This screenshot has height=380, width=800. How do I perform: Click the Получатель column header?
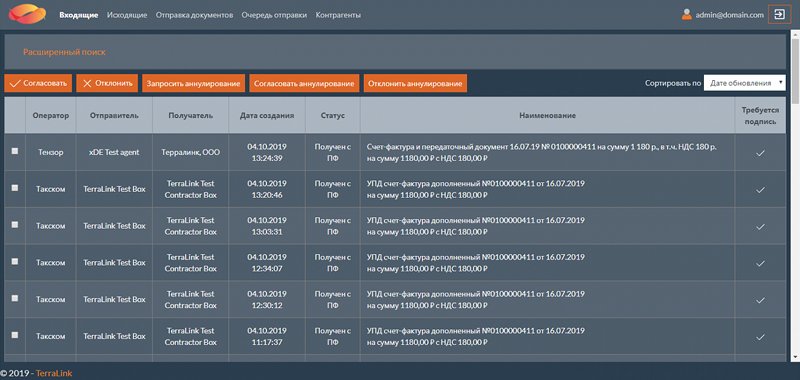pyautogui.click(x=191, y=116)
